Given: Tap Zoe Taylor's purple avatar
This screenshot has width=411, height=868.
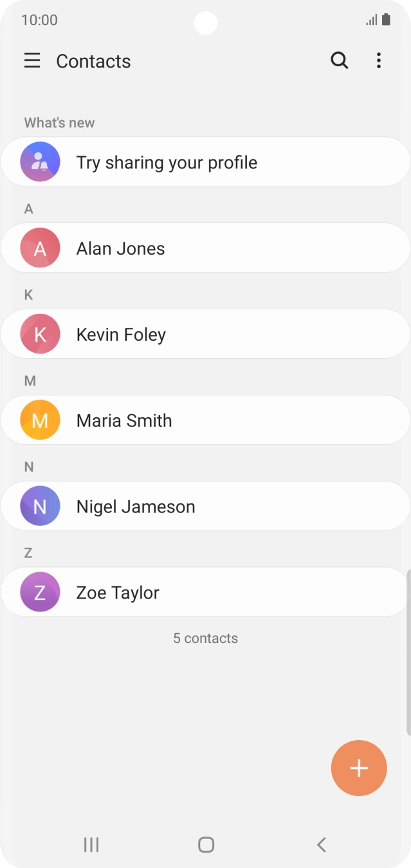Looking at the screenshot, I should pyautogui.click(x=40, y=593).
